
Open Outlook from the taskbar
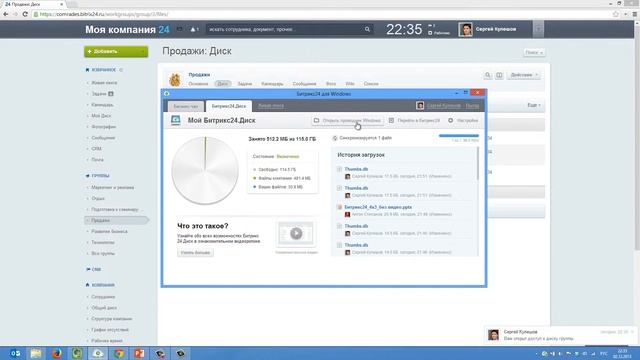15,353
